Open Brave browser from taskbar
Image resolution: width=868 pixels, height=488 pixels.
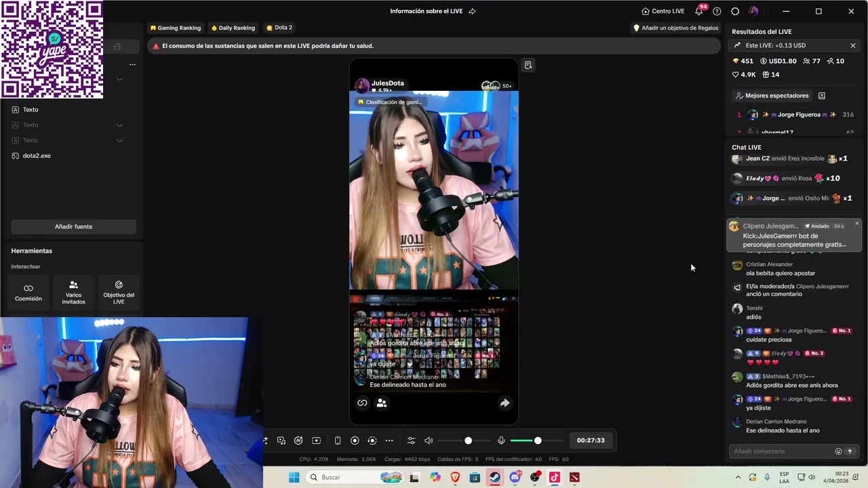[x=455, y=477]
